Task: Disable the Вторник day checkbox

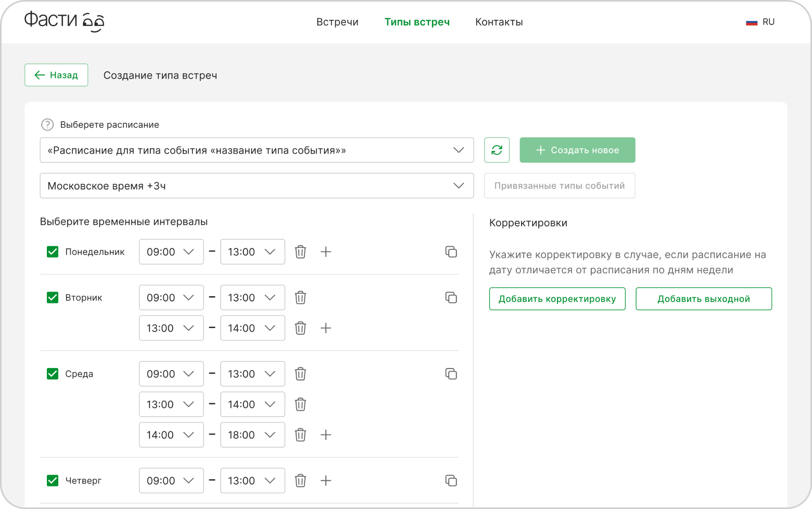Action: coord(53,298)
